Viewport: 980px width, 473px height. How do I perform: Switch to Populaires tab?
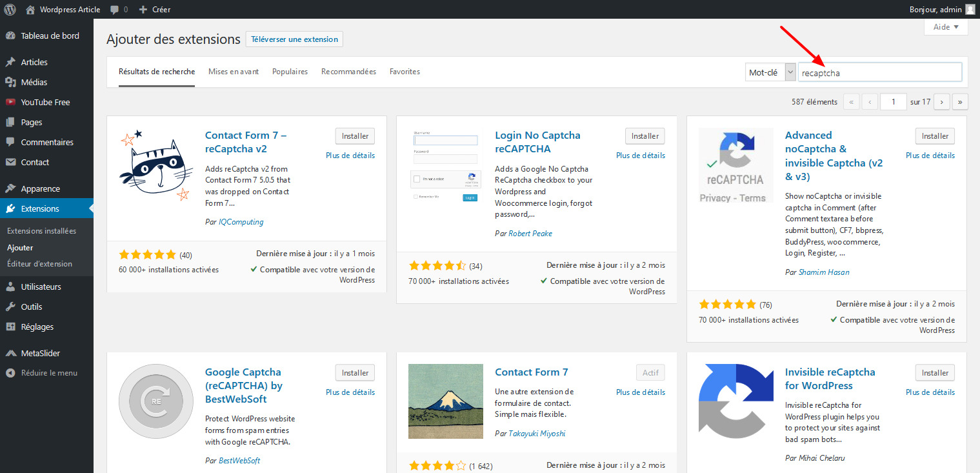pyautogui.click(x=290, y=72)
